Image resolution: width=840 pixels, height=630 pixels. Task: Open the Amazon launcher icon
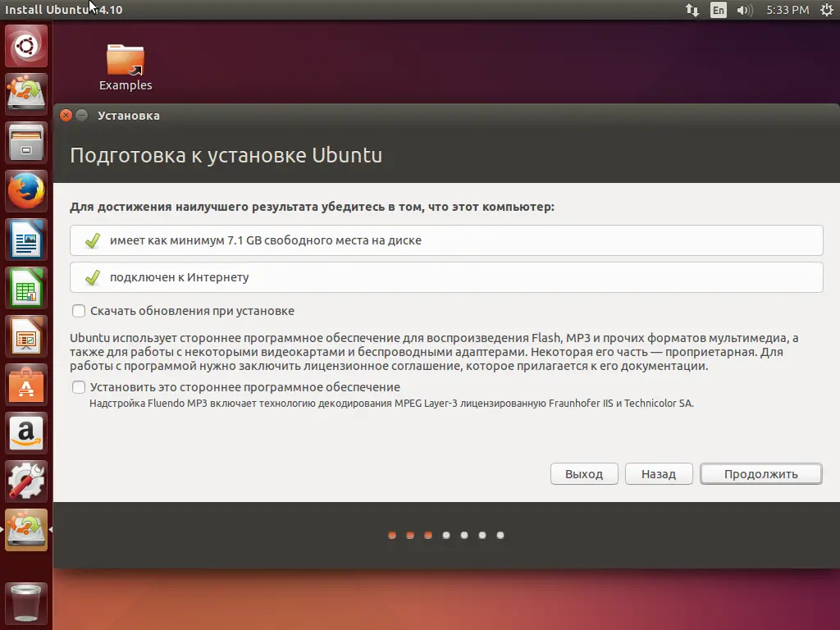(26, 433)
